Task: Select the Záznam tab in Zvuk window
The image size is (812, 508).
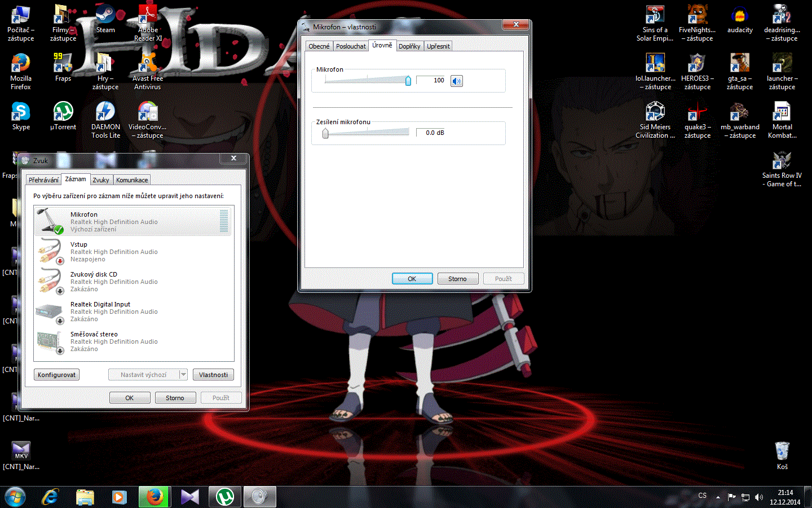Action: (76, 179)
